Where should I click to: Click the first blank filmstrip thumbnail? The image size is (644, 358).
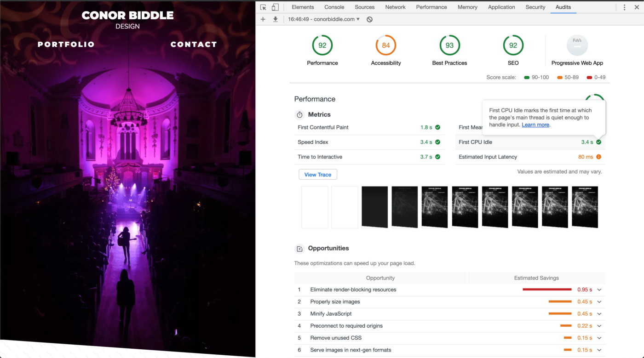click(315, 207)
